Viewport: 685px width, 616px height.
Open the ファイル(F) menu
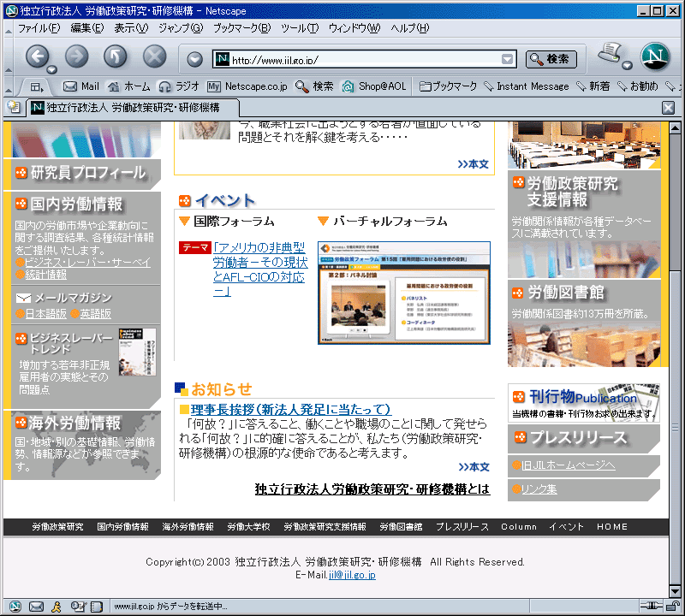39,28
